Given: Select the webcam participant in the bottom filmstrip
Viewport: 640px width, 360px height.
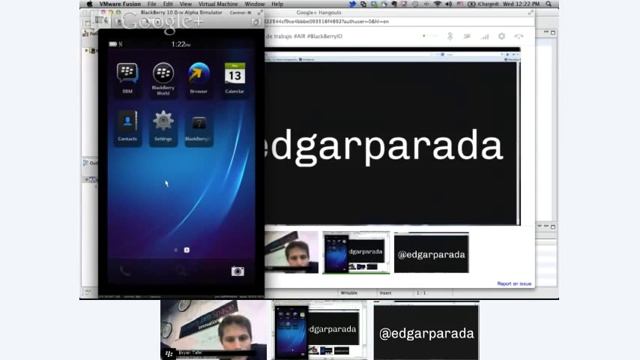Looking at the screenshot, I should click(x=213, y=330).
